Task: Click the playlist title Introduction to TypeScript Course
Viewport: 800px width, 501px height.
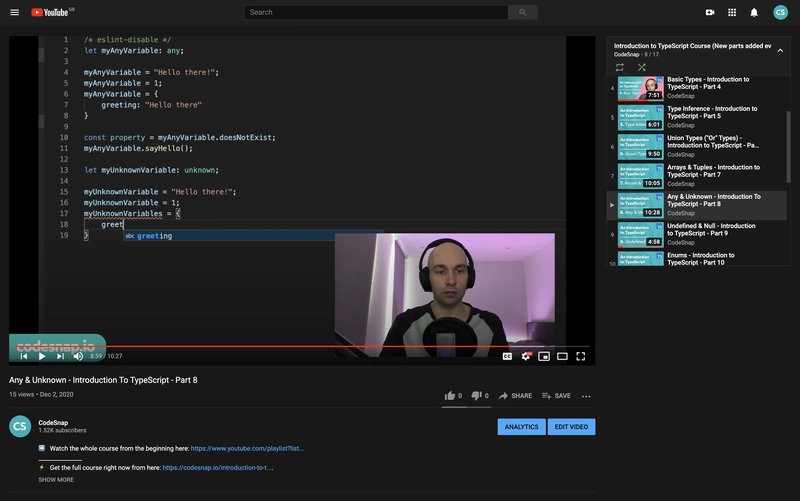Action: [x=692, y=46]
